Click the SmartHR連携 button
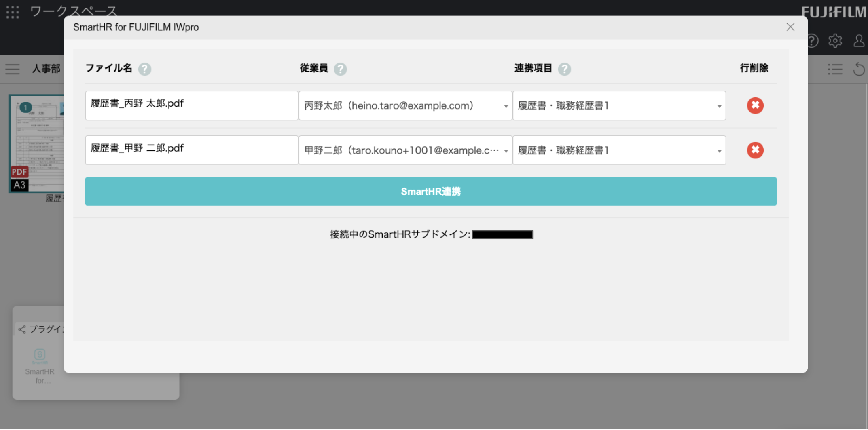Image resolution: width=868 pixels, height=430 pixels. tap(431, 192)
